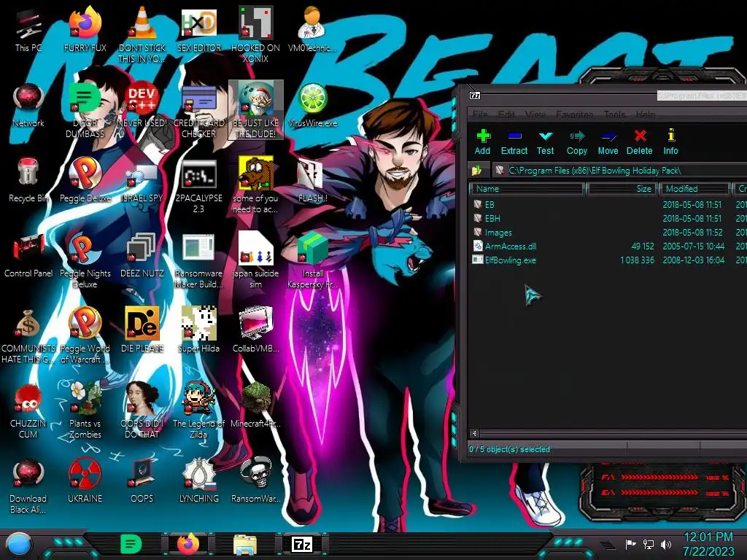Select LYNCHING desktop icon
This screenshot has height=560, width=747.
coord(199,480)
